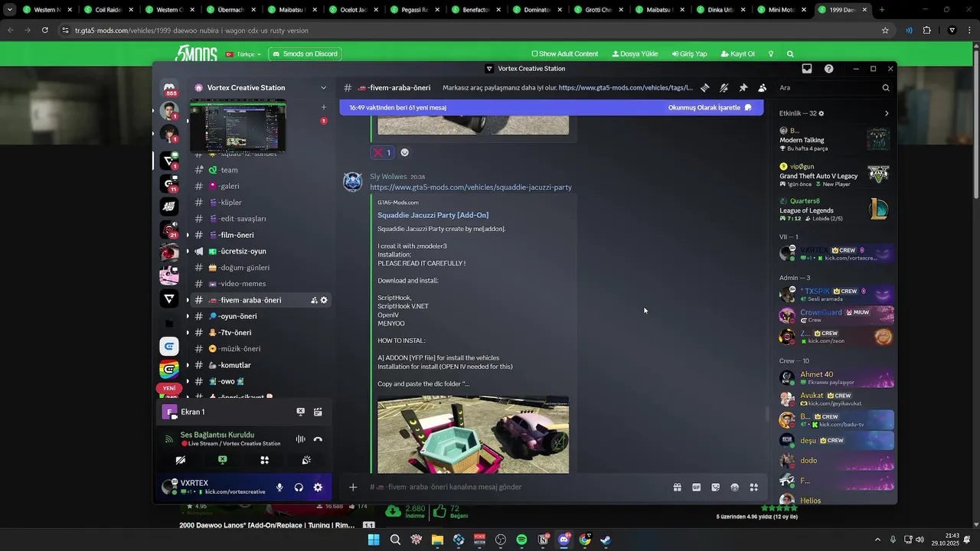Expand -ücretsiz-oyun channel arrow
Viewport: 980px width, 551px height.
(188, 251)
